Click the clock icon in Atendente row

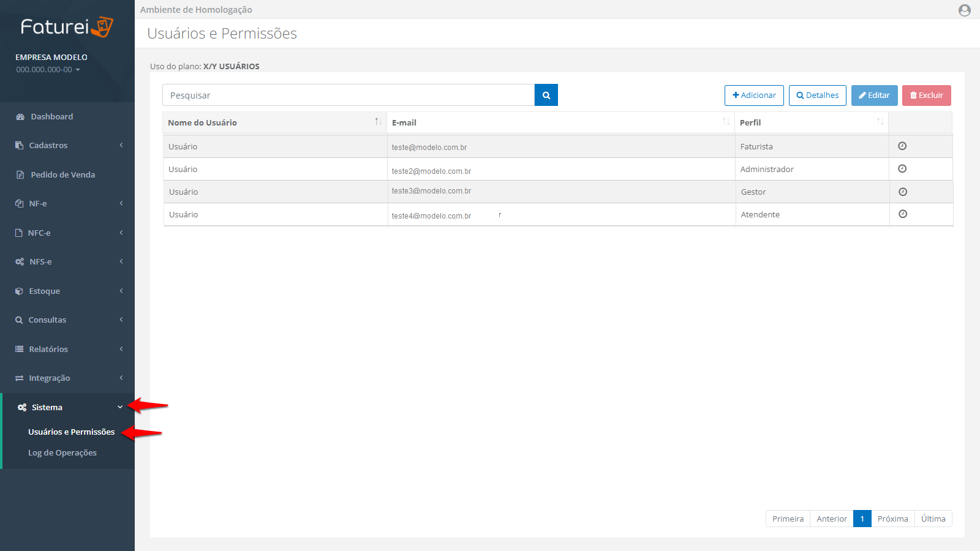(x=902, y=214)
